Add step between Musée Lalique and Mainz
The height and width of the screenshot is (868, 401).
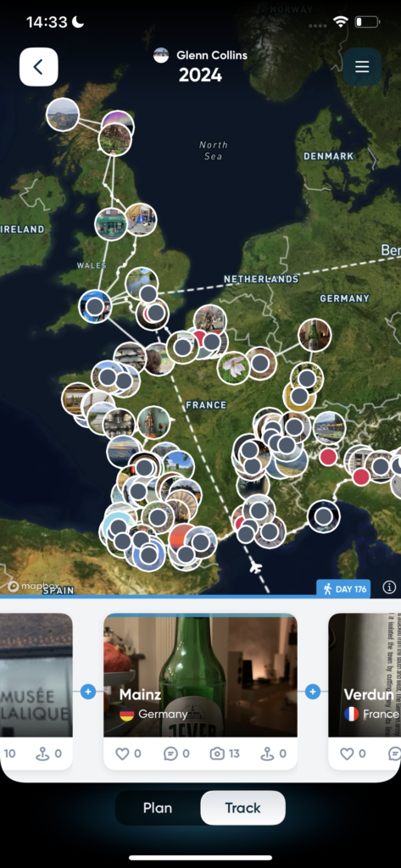tap(88, 692)
